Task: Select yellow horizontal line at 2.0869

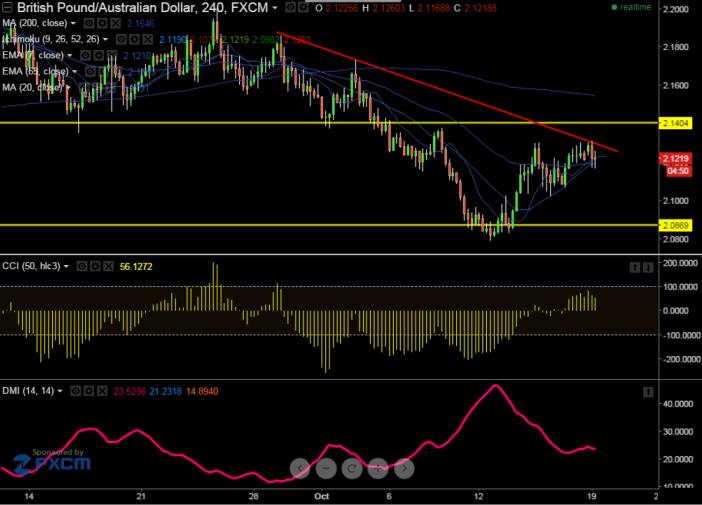Action: point(329,225)
